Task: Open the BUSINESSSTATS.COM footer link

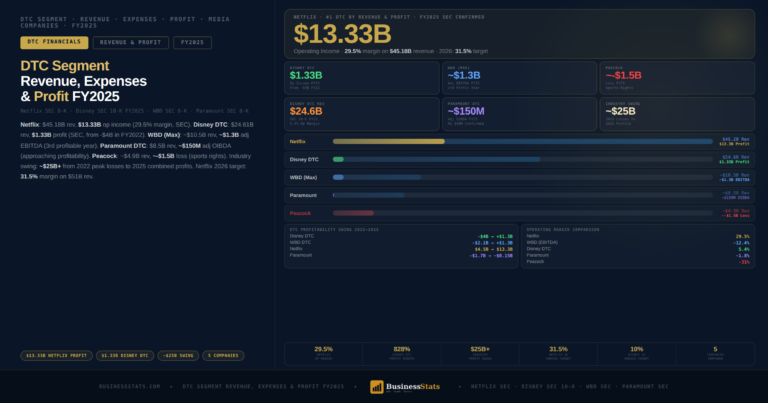Action: (130, 387)
